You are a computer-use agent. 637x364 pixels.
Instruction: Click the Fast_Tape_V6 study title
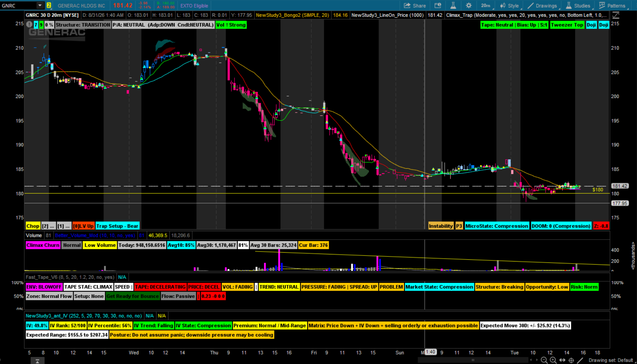click(70, 277)
